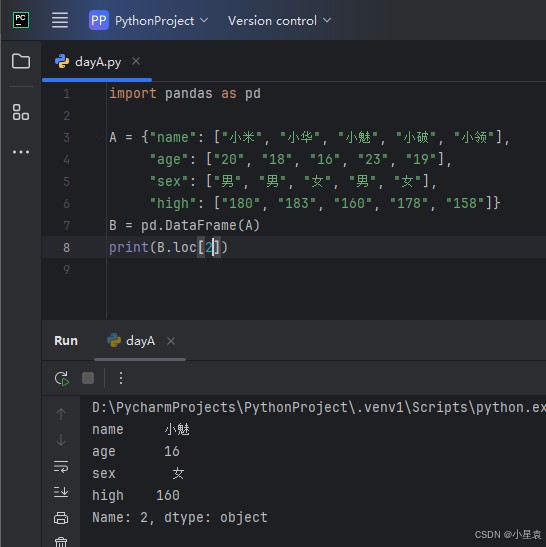This screenshot has width=546, height=547.
Task: Toggle soft-wrap in run console
Action: tap(61, 466)
